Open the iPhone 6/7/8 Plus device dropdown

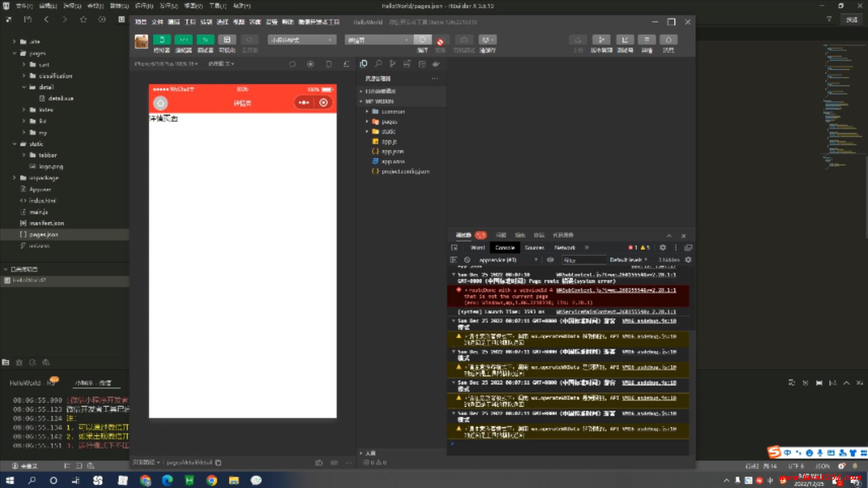coord(166,64)
